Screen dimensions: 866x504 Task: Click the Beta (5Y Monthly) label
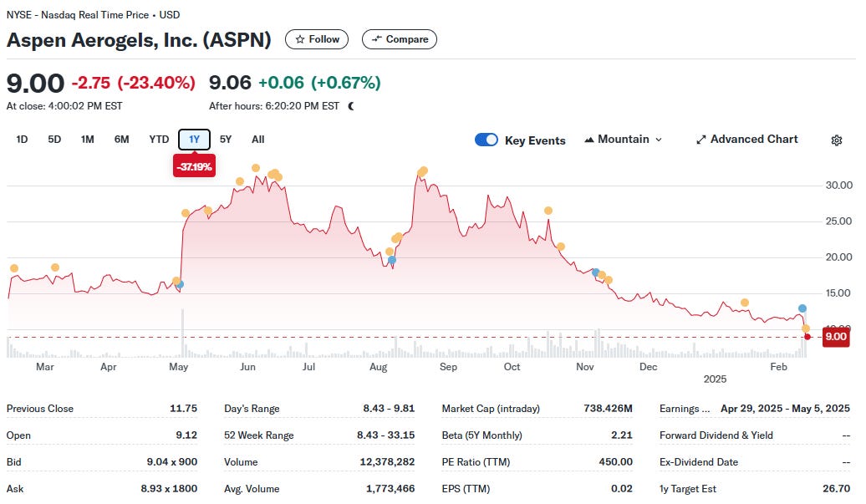(481, 435)
